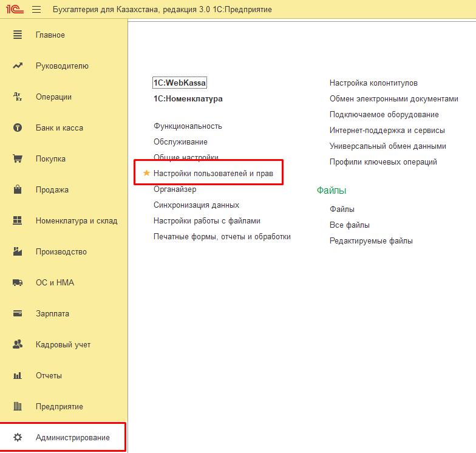Click the Производство factory icon

point(18,252)
